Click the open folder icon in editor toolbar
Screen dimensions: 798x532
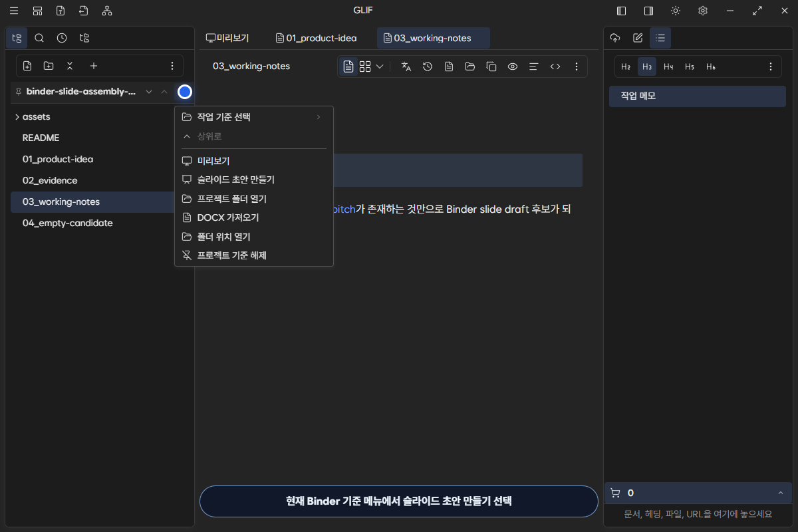(x=470, y=66)
